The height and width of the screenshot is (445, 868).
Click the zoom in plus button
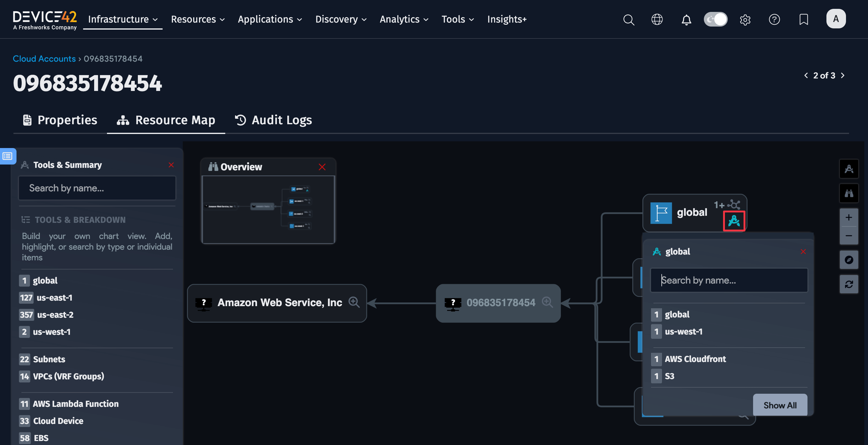point(848,217)
